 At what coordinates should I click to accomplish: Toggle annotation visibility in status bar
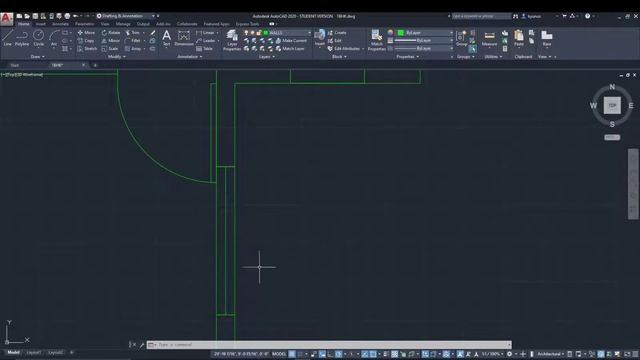pos(460,354)
